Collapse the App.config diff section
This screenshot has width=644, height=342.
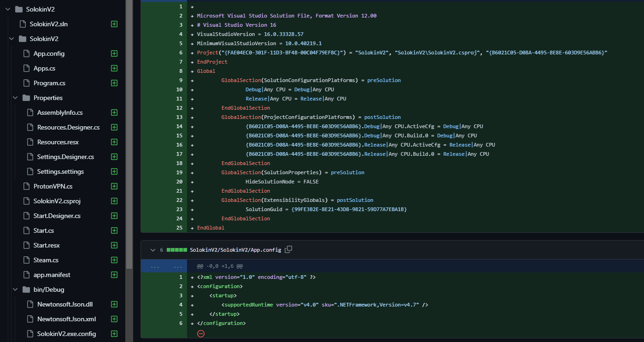click(x=152, y=250)
